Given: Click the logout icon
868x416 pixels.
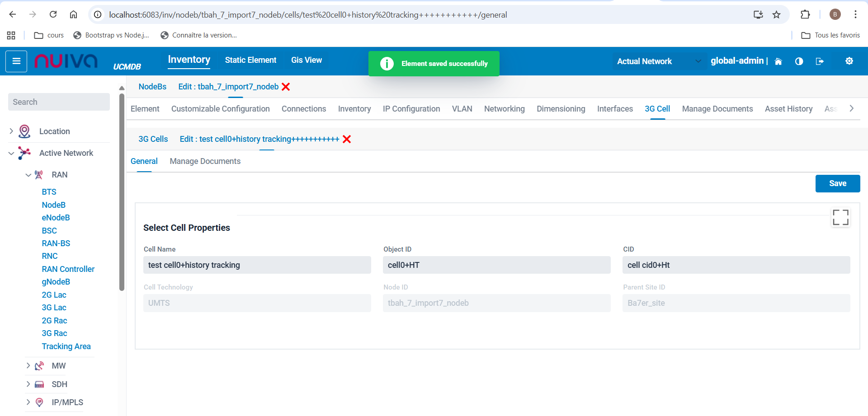Looking at the screenshot, I should pyautogui.click(x=820, y=61).
